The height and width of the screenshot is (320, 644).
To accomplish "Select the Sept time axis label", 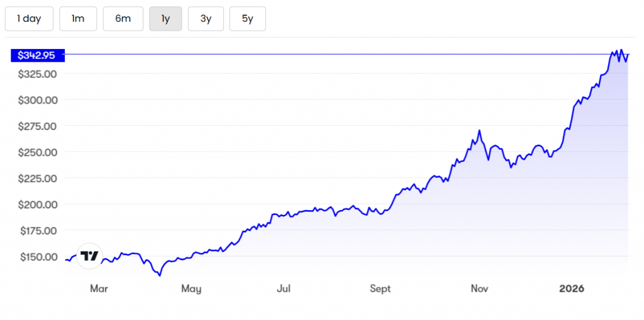I will tap(380, 289).
